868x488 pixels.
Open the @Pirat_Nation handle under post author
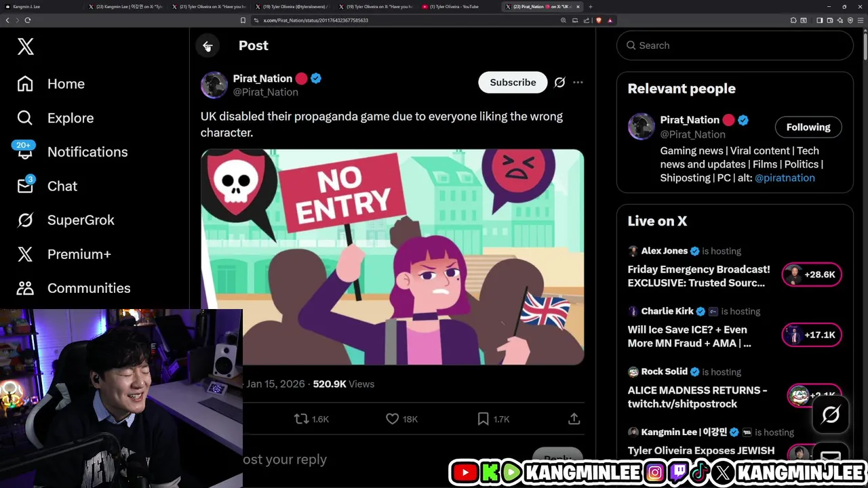tap(265, 92)
